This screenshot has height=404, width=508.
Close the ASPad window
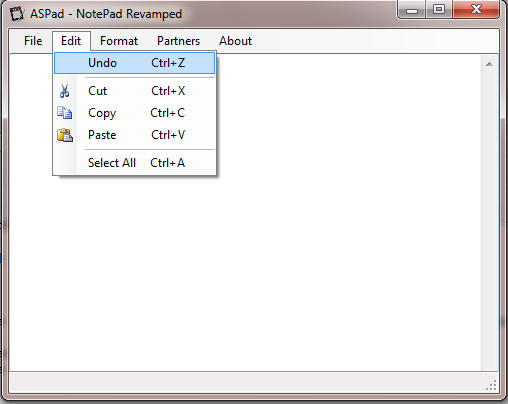[x=476, y=9]
